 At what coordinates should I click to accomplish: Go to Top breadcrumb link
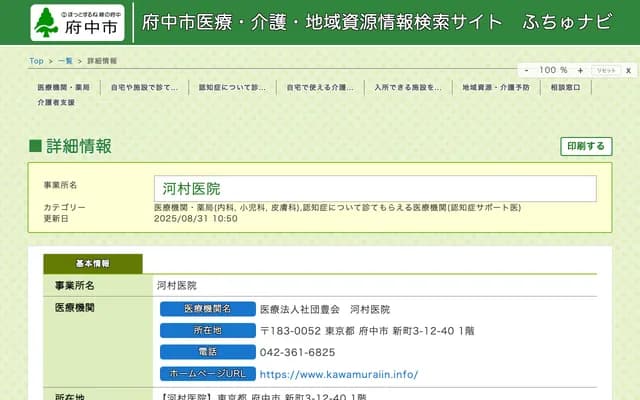point(36,61)
